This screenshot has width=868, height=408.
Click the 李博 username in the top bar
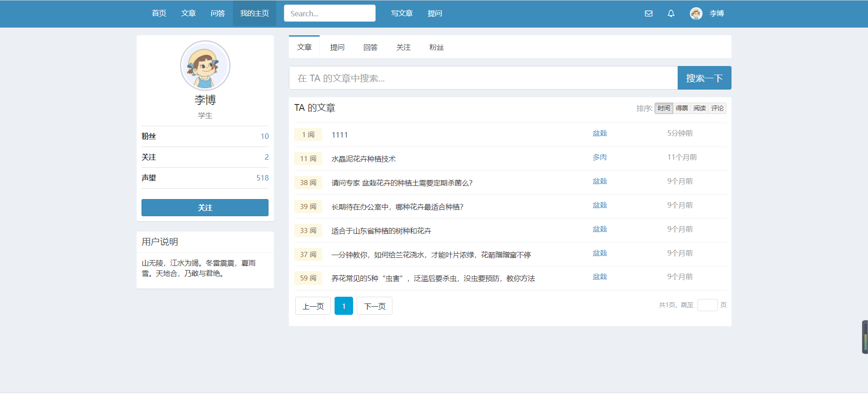(717, 14)
